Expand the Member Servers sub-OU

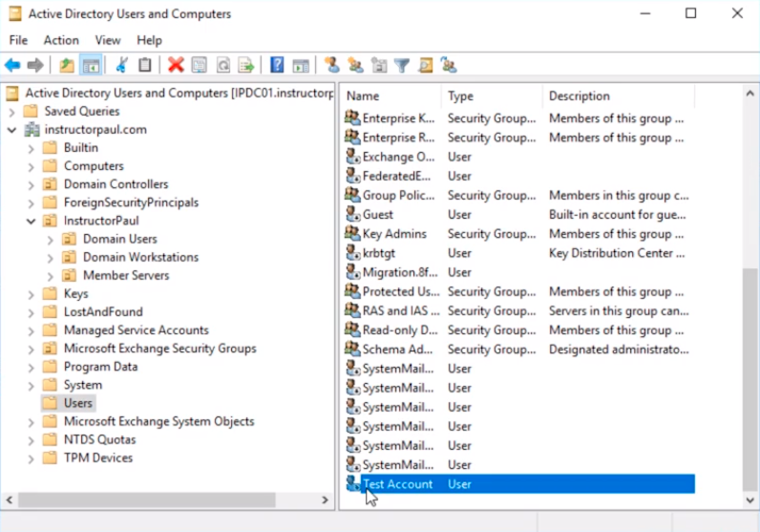coord(50,276)
